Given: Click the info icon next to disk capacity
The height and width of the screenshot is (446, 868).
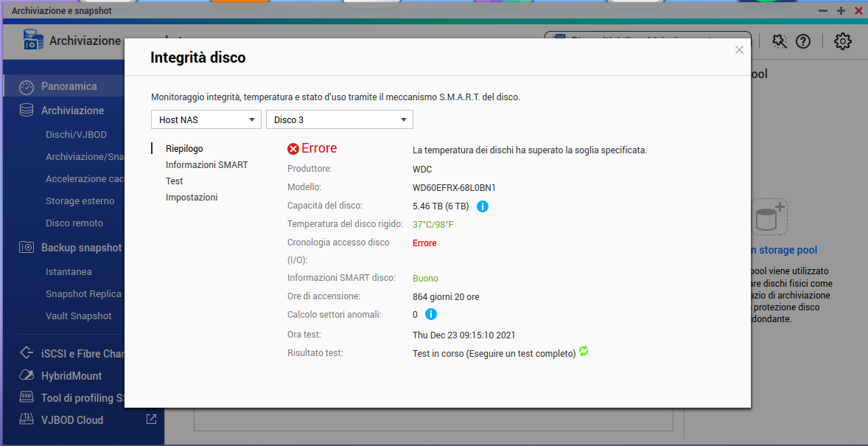Looking at the screenshot, I should click(x=483, y=206).
